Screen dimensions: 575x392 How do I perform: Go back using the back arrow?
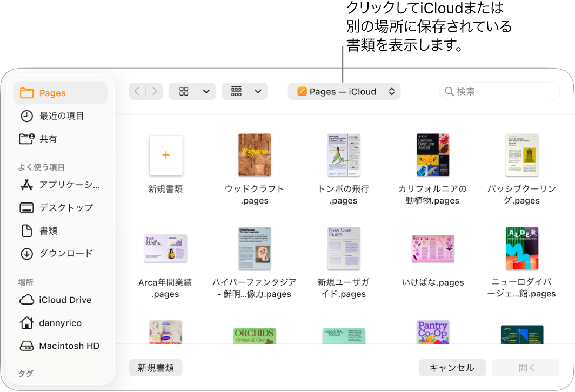(x=136, y=91)
